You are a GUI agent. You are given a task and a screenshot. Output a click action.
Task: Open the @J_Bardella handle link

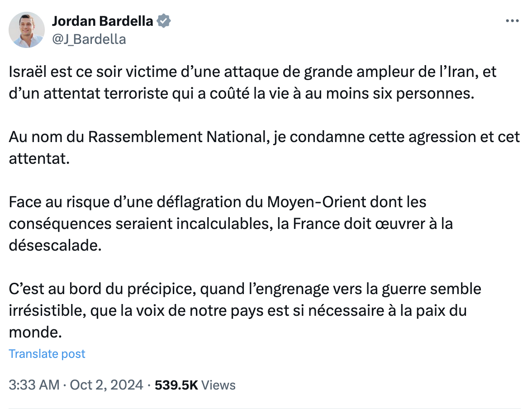[x=89, y=39]
